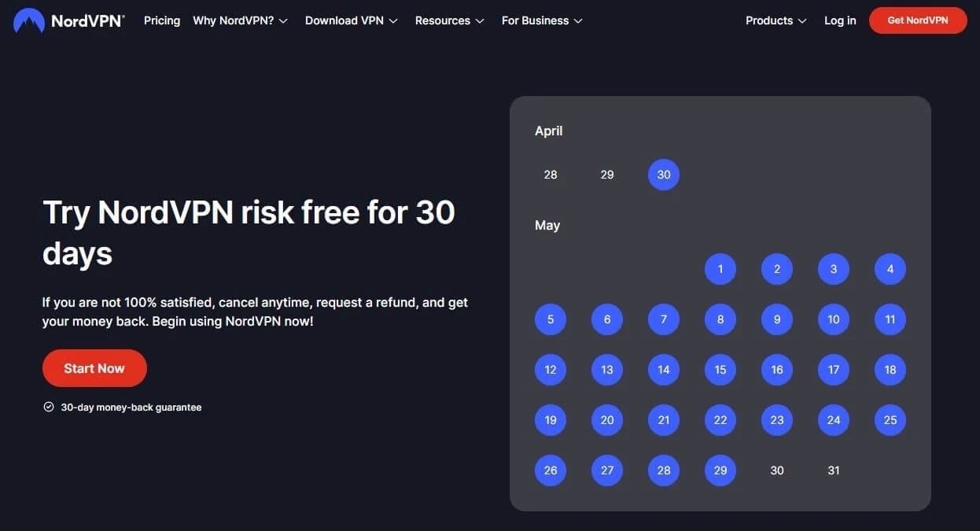Select May 11 on the calendar

coord(890,319)
